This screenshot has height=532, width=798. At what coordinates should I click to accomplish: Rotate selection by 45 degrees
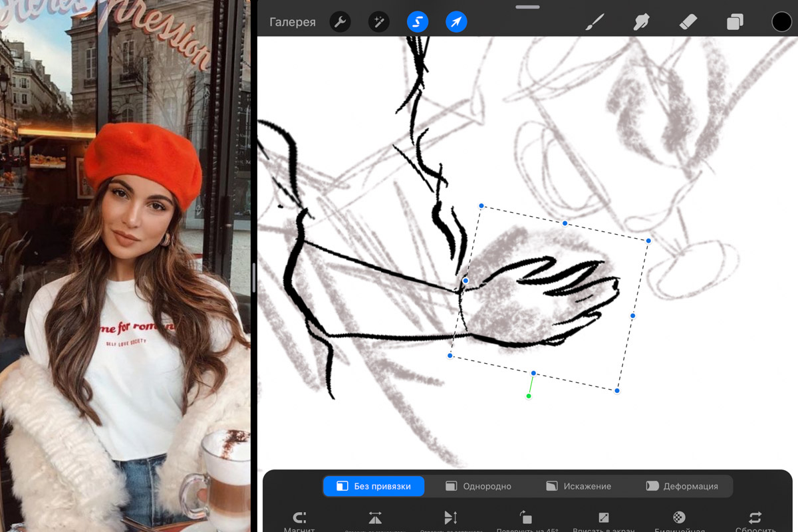[x=526, y=520]
